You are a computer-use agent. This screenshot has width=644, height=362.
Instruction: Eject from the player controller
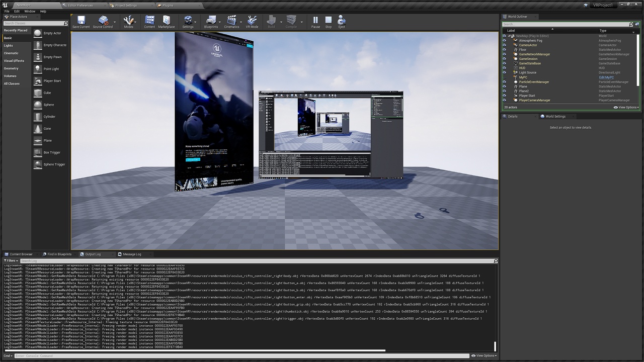(342, 21)
